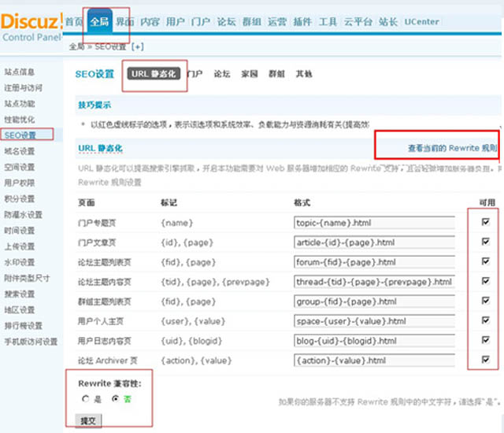Open 注册与访问 in the sidebar
This screenshot has height=433, width=504.
click(x=23, y=87)
